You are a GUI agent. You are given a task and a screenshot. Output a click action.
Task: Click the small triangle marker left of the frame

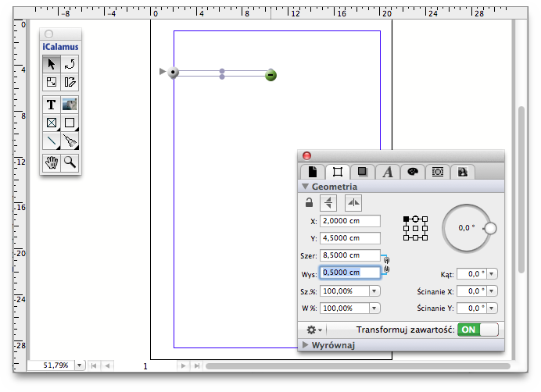click(x=163, y=71)
